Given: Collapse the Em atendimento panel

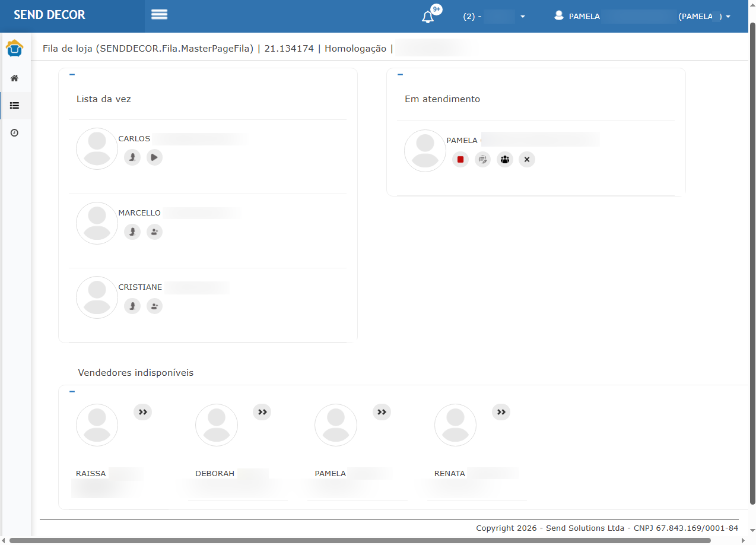Looking at the screenshot, I should click(x=400, y=75).
